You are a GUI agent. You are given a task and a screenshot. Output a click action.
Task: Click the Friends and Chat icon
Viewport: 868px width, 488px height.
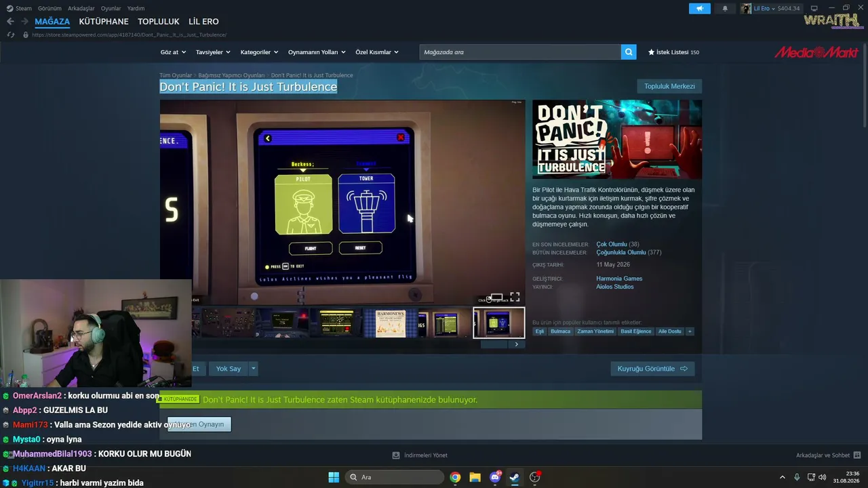click(x=857, y=455)
